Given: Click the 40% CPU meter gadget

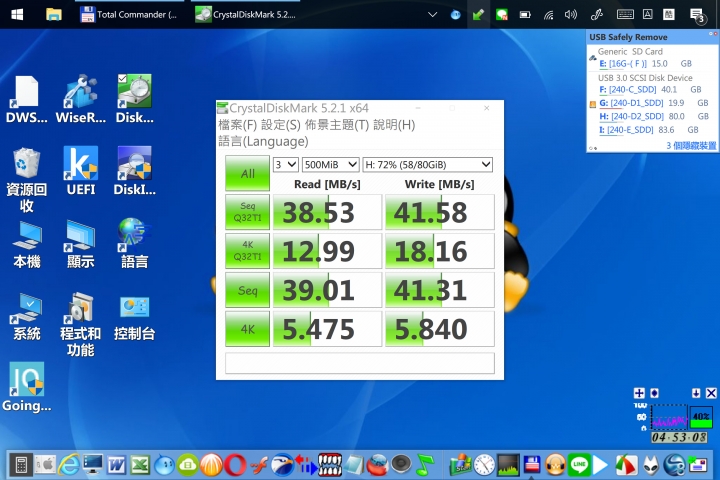Looking at the screenshot, I should coord(701,417).
